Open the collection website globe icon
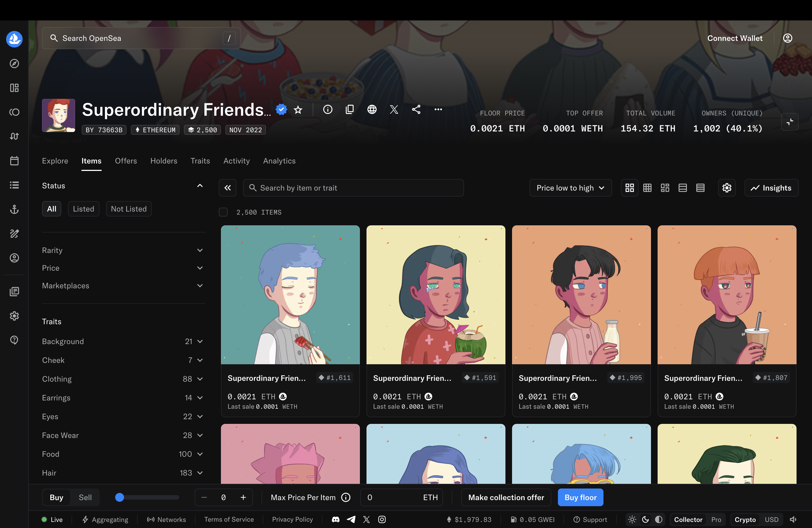Image resolution: width=812 pixels, height=528 pixels. (x=372, y=109)
